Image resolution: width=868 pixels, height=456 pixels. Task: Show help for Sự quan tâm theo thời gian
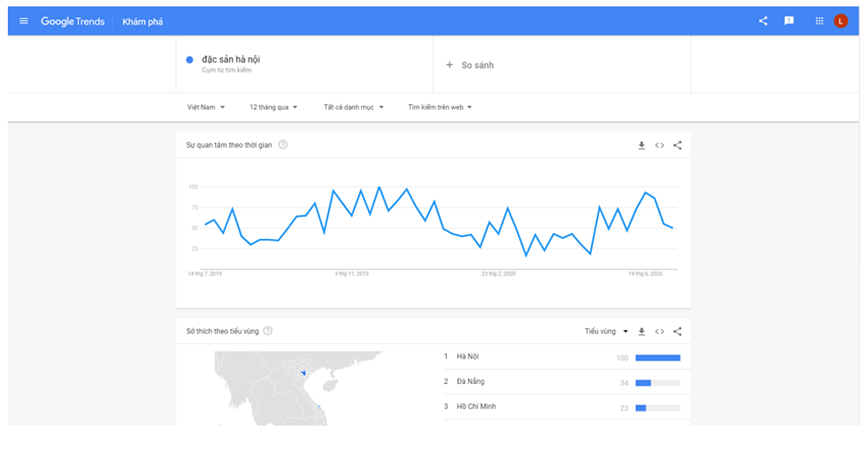point(283,144)
